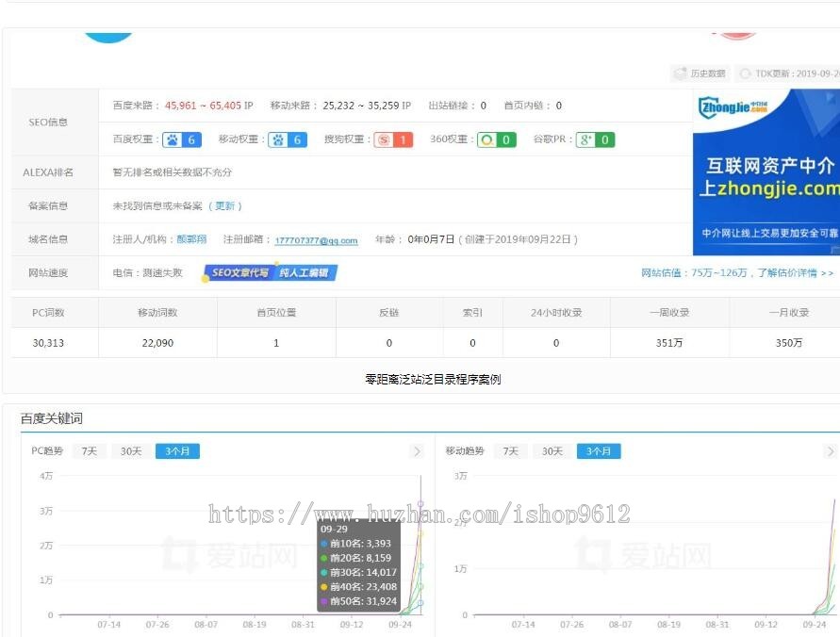Click the 百度权重 blue paw icon
Image resolution: width=840 pixels, height=637 pixels.
pos(174,139)
